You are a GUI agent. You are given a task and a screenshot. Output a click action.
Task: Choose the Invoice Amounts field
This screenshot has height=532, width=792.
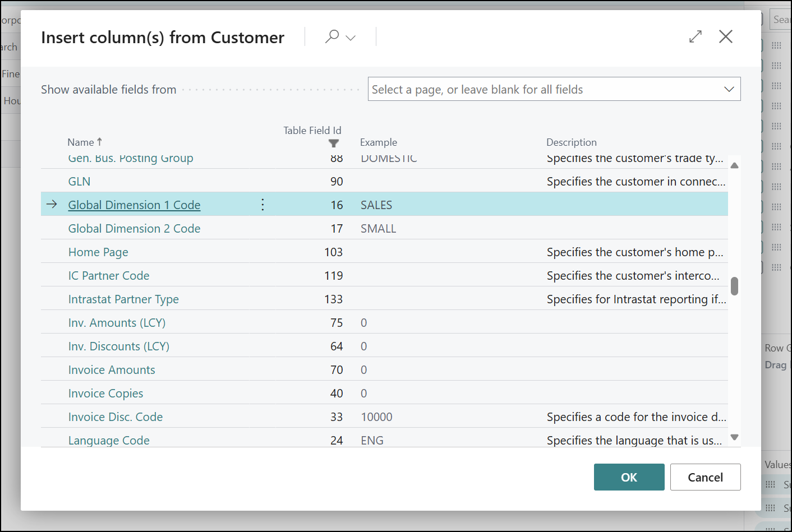[112, 370]
